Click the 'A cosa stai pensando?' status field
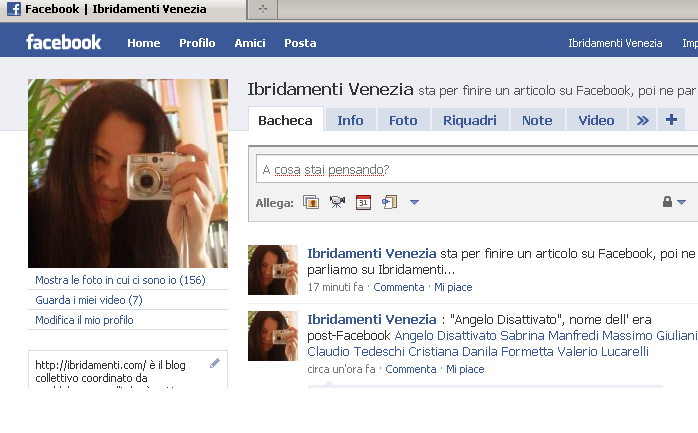 point(477,169)
